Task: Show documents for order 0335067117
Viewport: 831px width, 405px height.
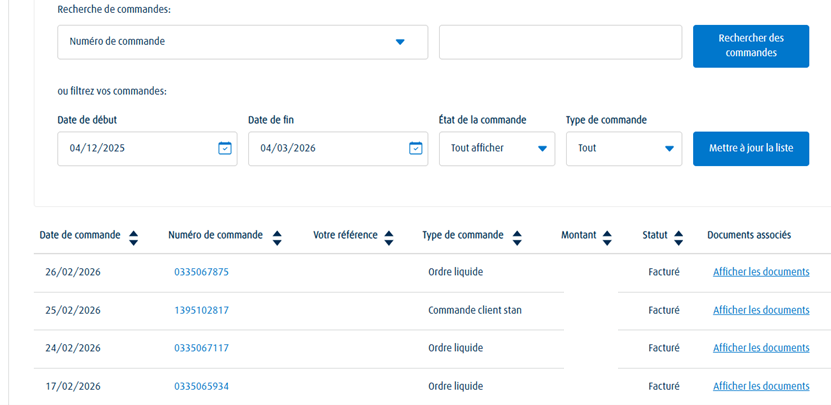Action: [761, 348]
